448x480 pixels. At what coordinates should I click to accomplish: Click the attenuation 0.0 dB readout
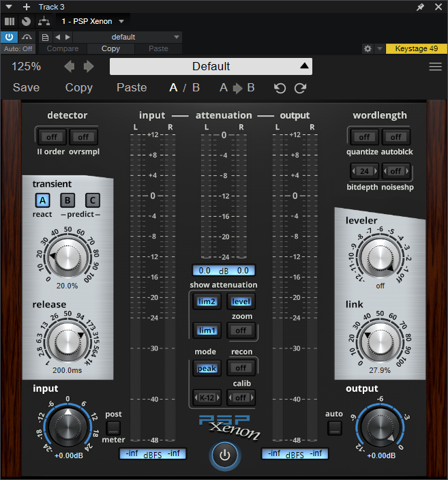pyautogui.click(x=224, y=270)
